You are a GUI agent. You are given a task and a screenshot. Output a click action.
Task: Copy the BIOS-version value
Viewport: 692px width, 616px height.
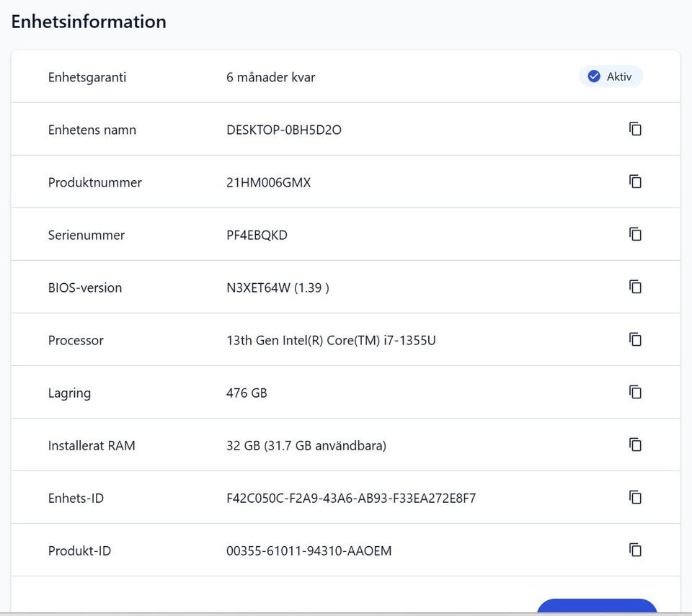pyautogui.click(x=635, y=287)
